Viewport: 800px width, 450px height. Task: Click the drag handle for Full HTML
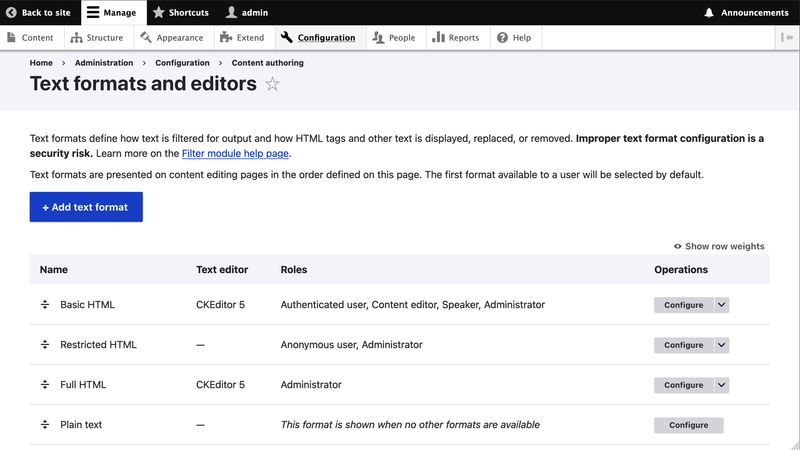tap(45, 385)
